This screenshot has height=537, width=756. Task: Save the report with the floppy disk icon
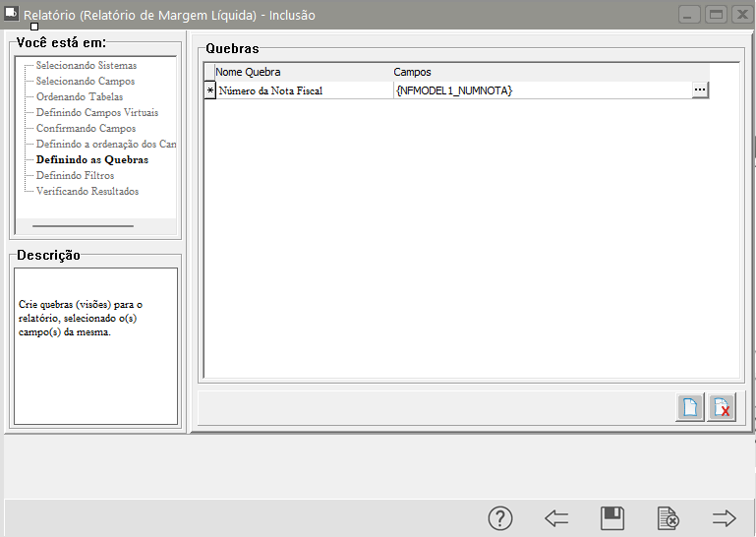click(612, 518)
